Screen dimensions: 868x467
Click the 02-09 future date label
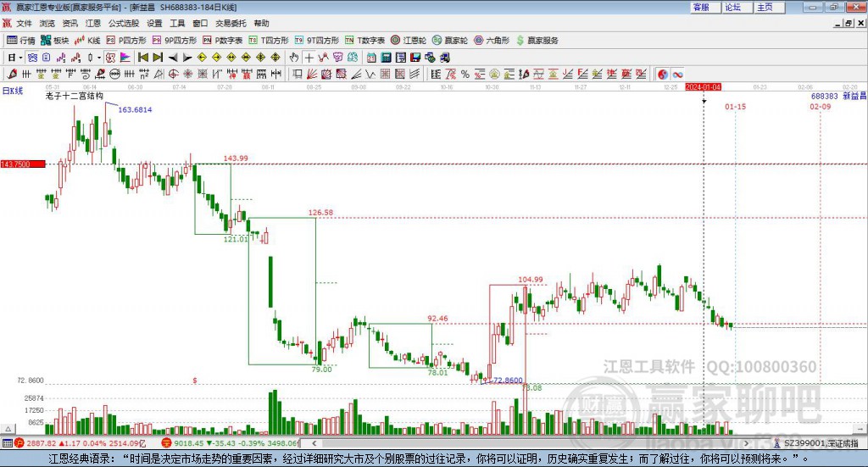click(820, 107)
